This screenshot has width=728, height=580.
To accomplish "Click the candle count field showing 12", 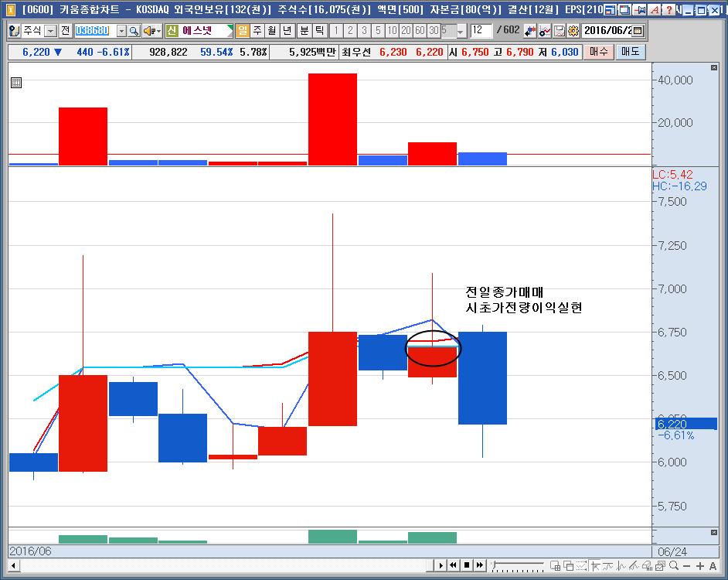I will pyautogui.click(x=481, y=31).
